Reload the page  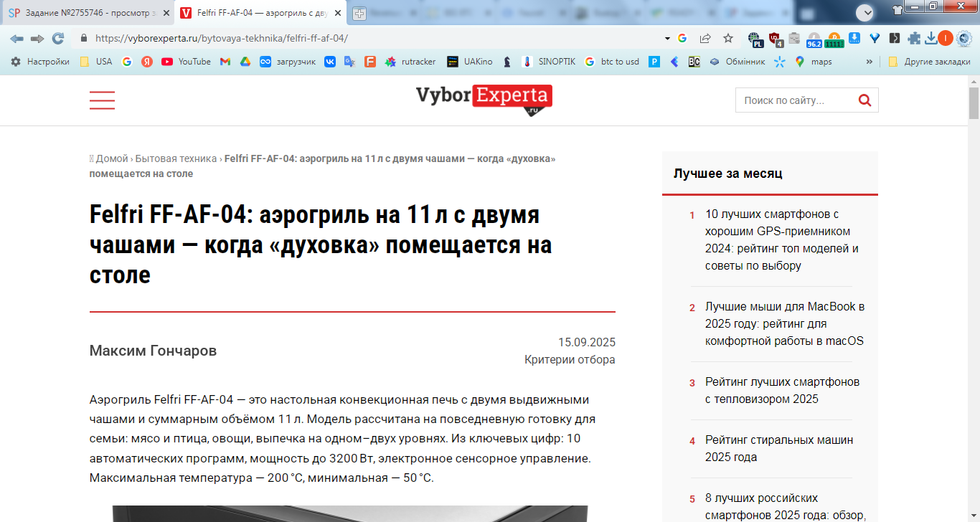click(58, 38)
